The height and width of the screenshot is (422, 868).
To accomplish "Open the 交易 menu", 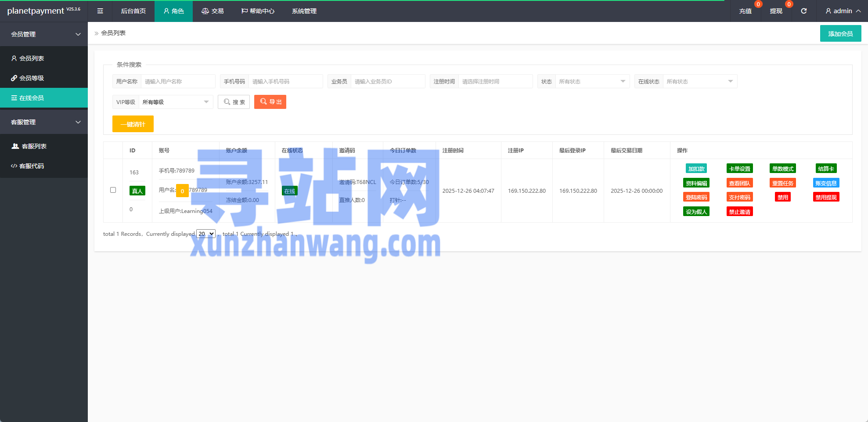I will tap(212, 11).
